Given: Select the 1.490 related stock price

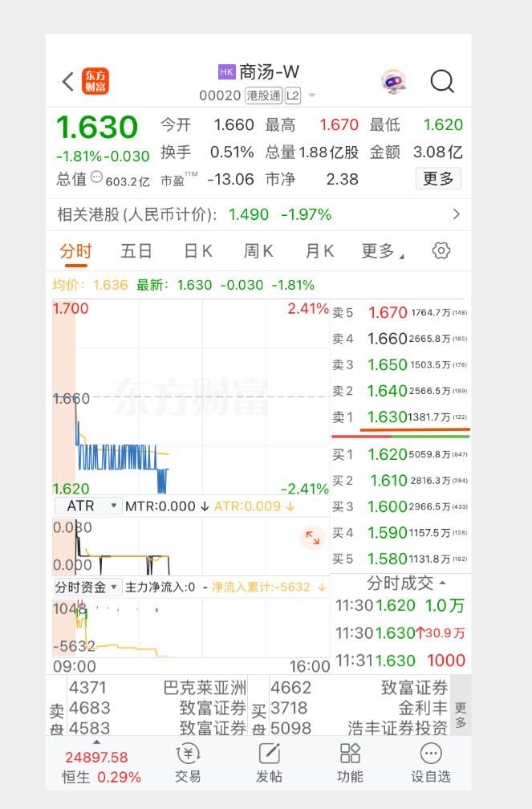Looking at the screenshot, I should click(249, 214).
